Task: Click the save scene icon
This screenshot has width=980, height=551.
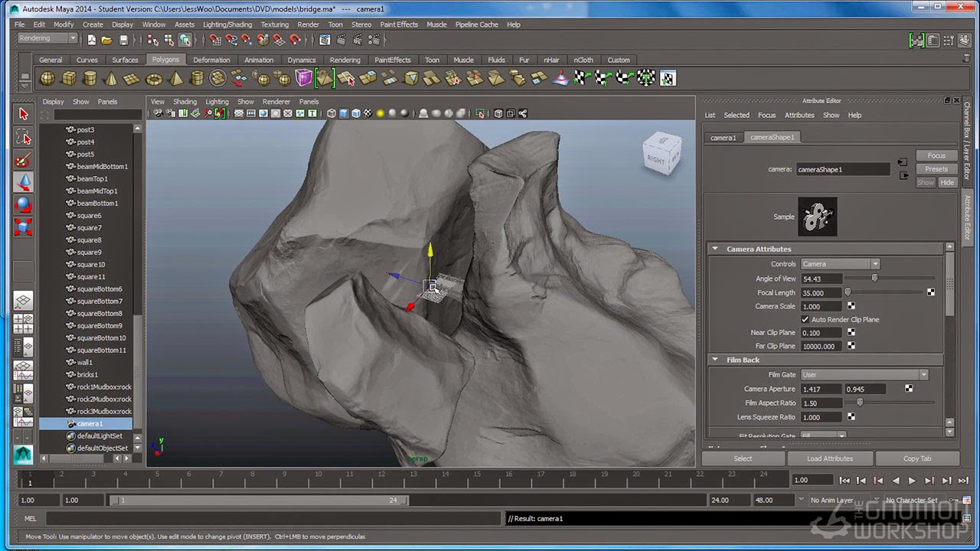Action: tap(123, 40)
